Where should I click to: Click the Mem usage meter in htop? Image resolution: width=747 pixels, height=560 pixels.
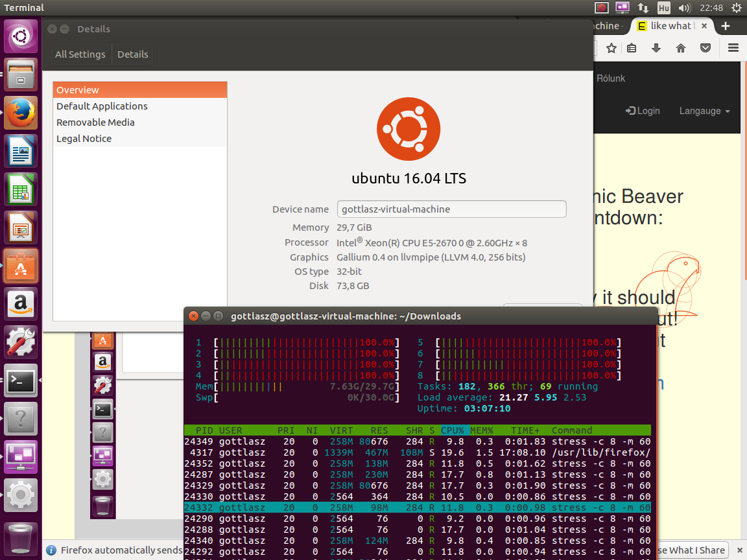(298, 386)
